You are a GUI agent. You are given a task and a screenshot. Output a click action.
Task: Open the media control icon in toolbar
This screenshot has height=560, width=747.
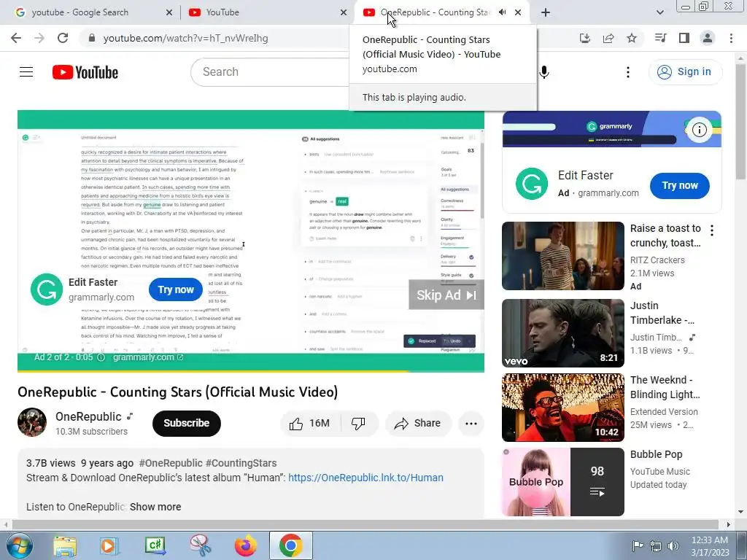(660, 38)
